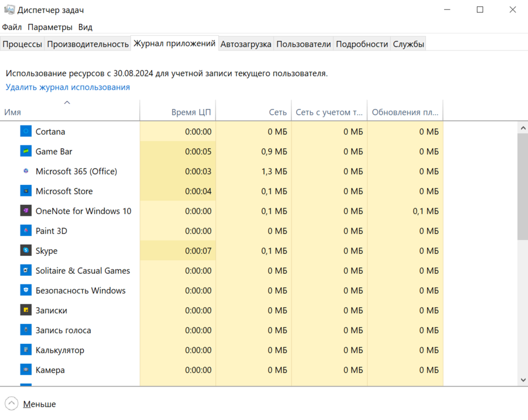Switch to the Автозагрузка tab

click(x=246, y=44)
